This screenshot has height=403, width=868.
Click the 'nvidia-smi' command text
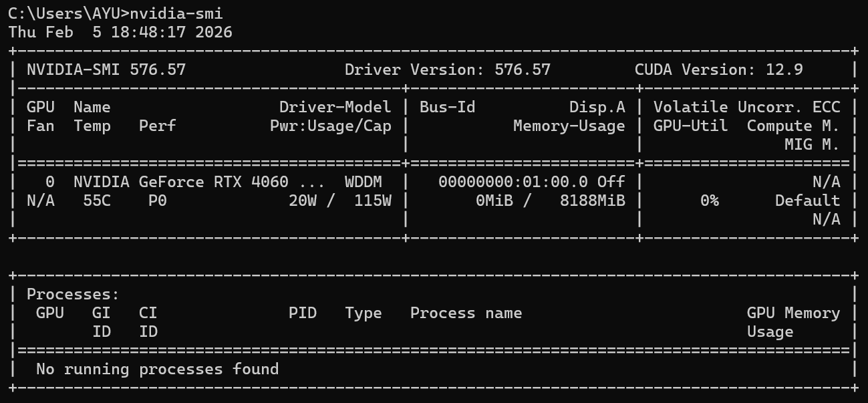(176, 13)
